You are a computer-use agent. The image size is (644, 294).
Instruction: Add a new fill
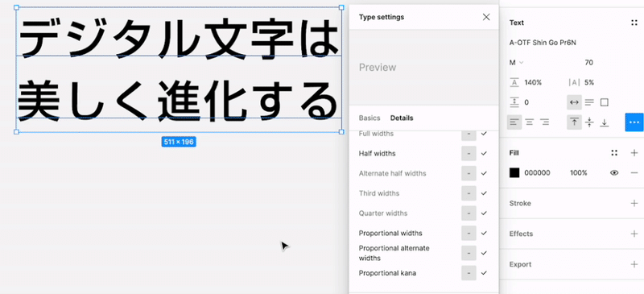click(634, 153)
